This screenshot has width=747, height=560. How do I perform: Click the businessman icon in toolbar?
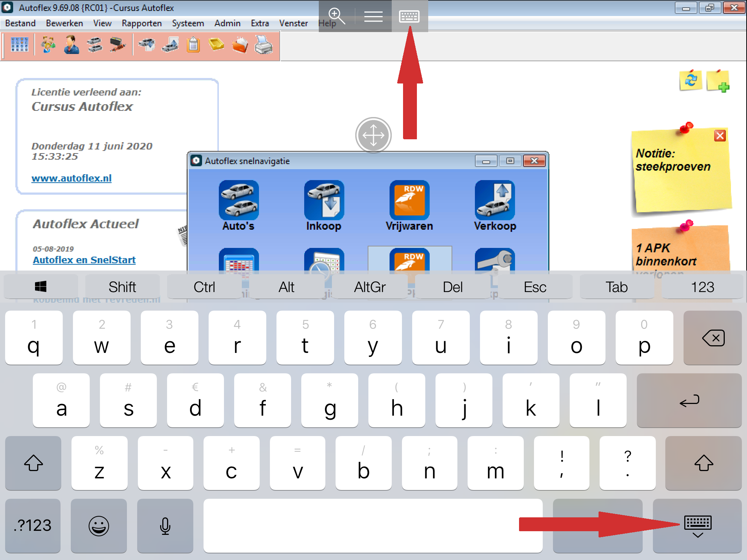pos(71,45)
